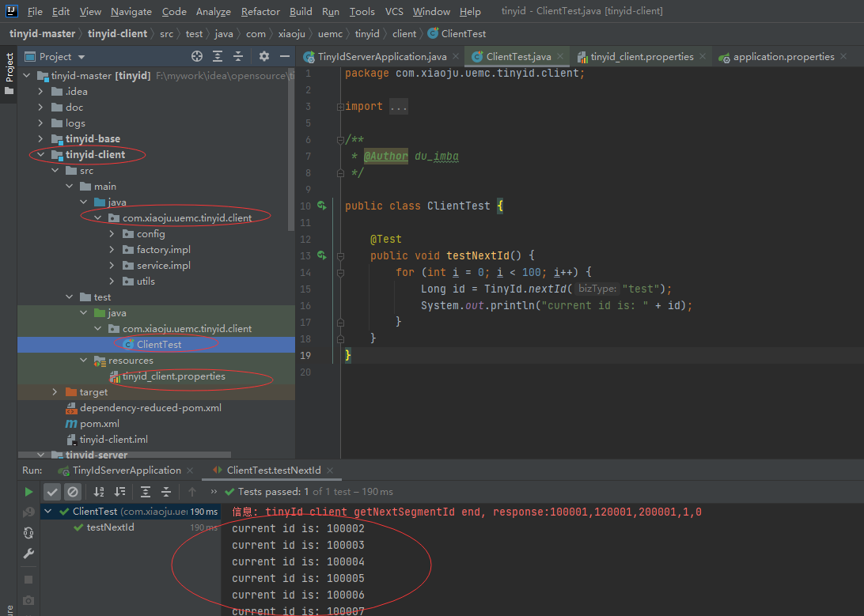Toggle show passed tests checkmark
This screenshot has width=864, height=616.
point(52,492)
